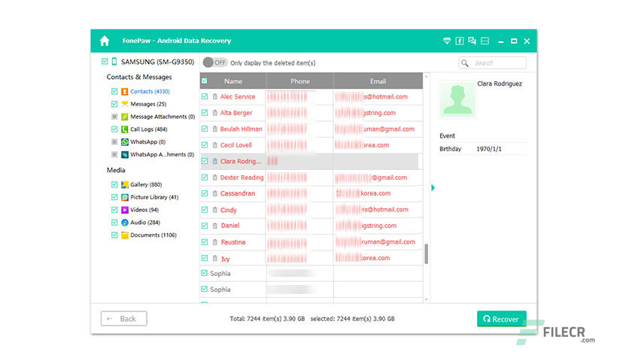Open the Call Logs (484) category

pos(149,129)
